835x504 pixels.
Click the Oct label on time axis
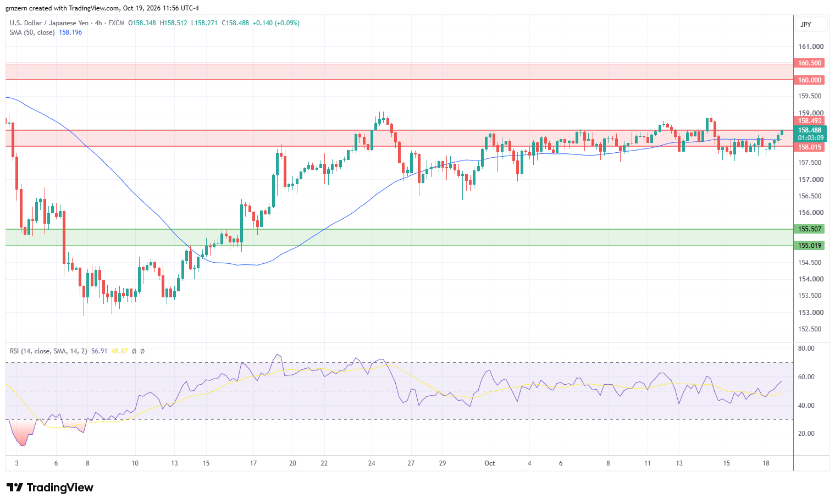click(x=490, y=463)
